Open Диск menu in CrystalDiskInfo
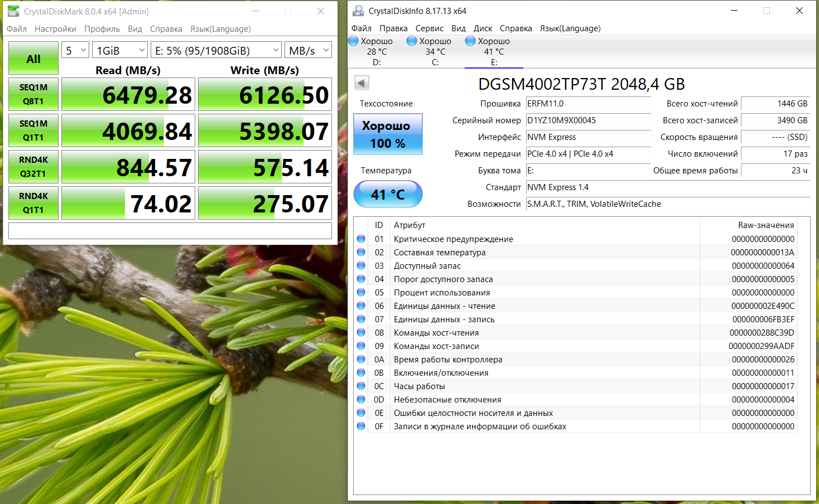The image size is (819, 504). (483, 28)
